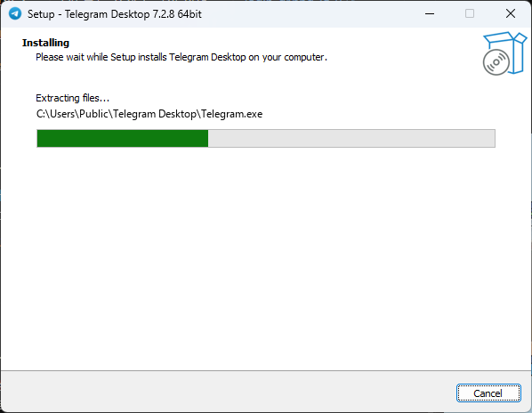
Task: Click the green installation progress bar
Action: (x=266, y=138)
